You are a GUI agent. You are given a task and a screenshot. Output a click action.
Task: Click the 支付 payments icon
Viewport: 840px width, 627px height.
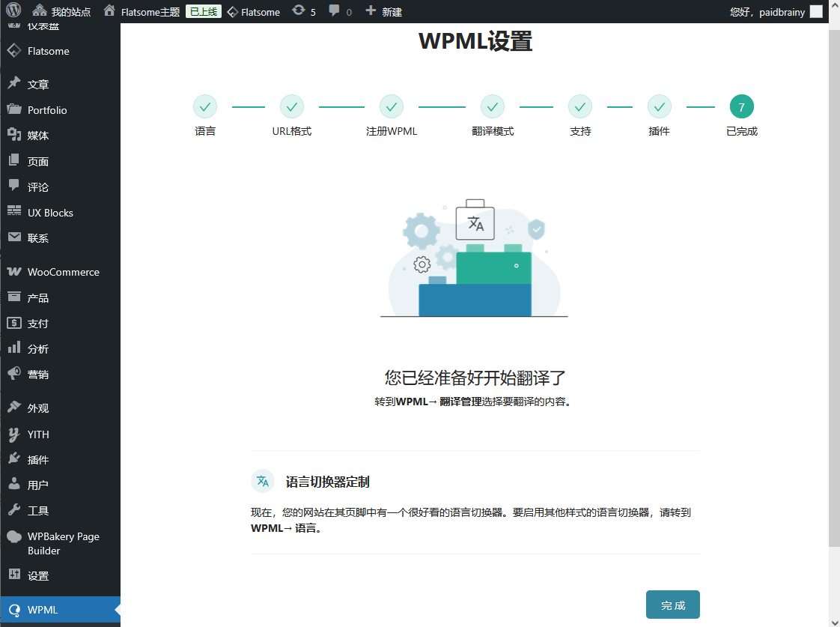(14, 323)
